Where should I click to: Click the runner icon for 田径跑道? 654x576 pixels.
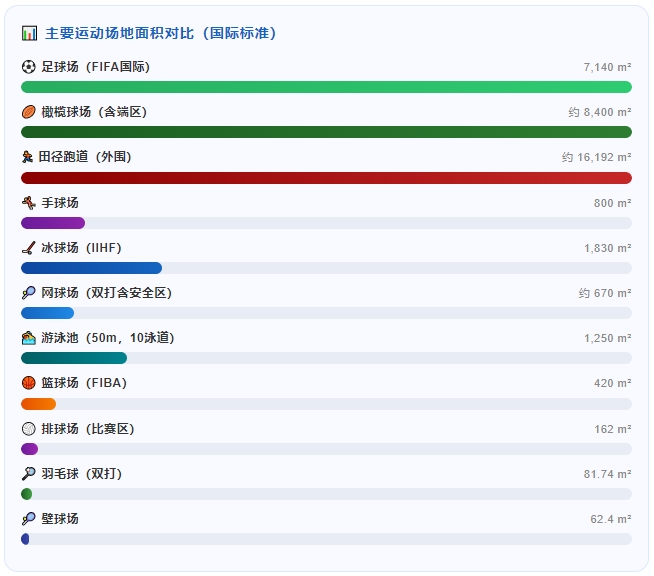[x=28, y=157]
